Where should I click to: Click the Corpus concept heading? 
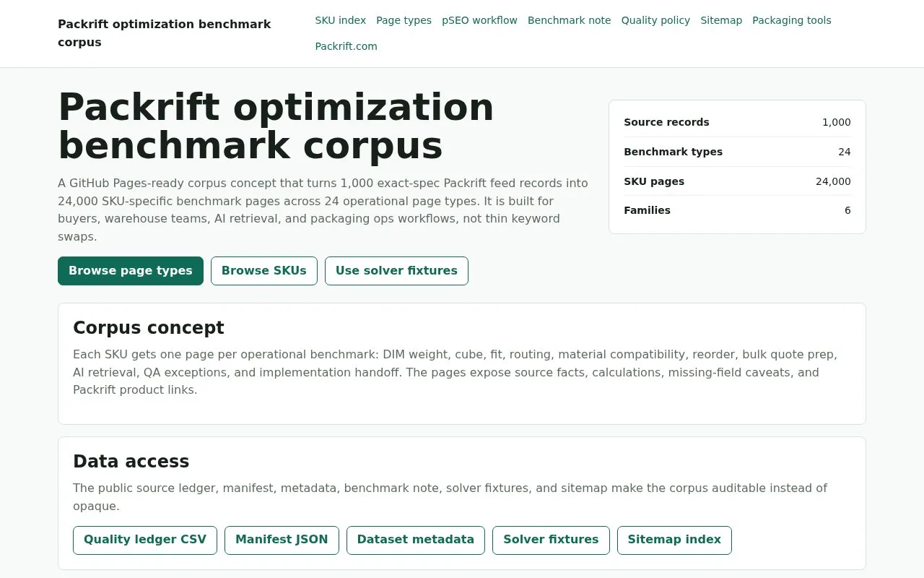[x=149, y=328]
